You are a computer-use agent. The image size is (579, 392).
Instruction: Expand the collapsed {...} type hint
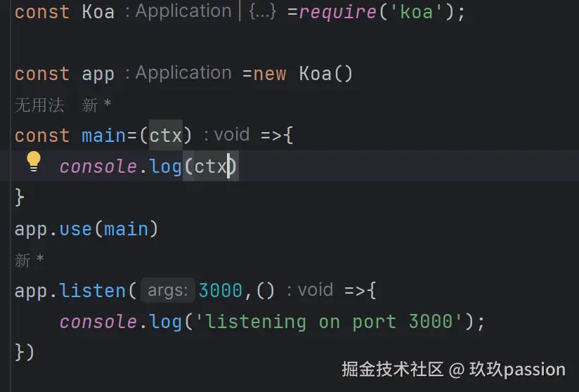click(263, 12)
